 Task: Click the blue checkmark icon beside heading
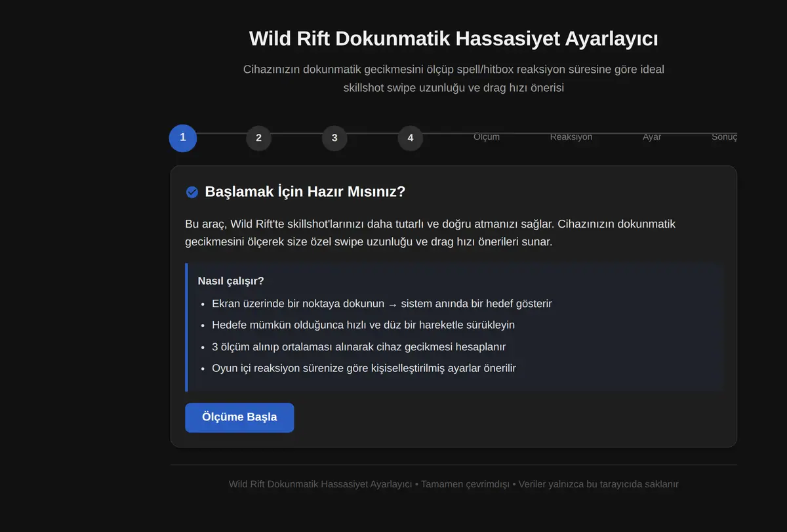tap(192, 192)
